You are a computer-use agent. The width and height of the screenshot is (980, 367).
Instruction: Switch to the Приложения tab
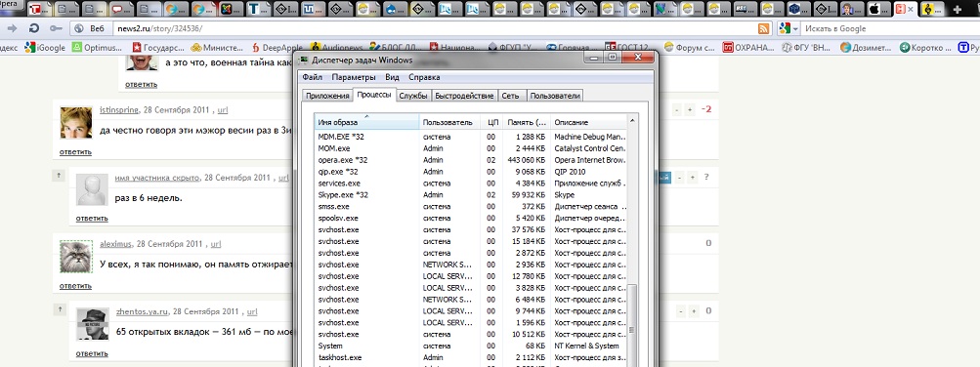click(327, 96)
